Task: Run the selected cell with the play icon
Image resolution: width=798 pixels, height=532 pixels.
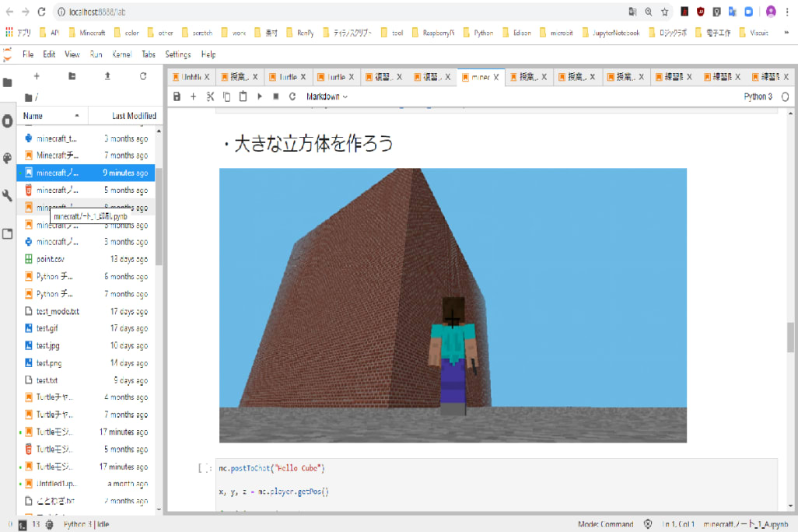Action: (259, 96)
